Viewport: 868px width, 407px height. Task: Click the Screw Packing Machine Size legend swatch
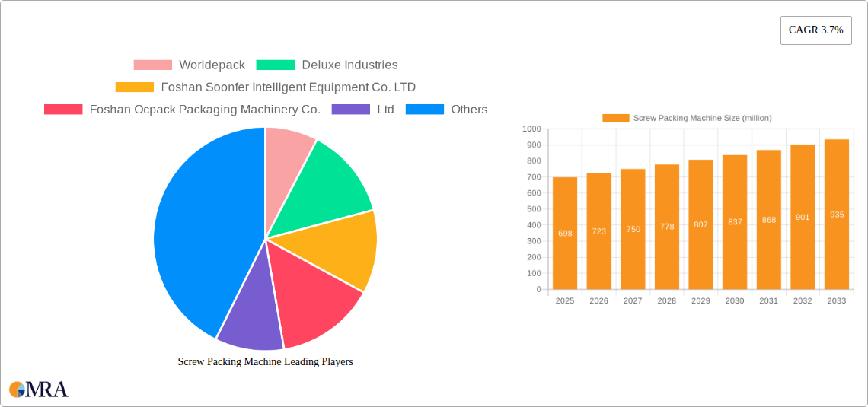pyautogui.click(x=615, y=118)
